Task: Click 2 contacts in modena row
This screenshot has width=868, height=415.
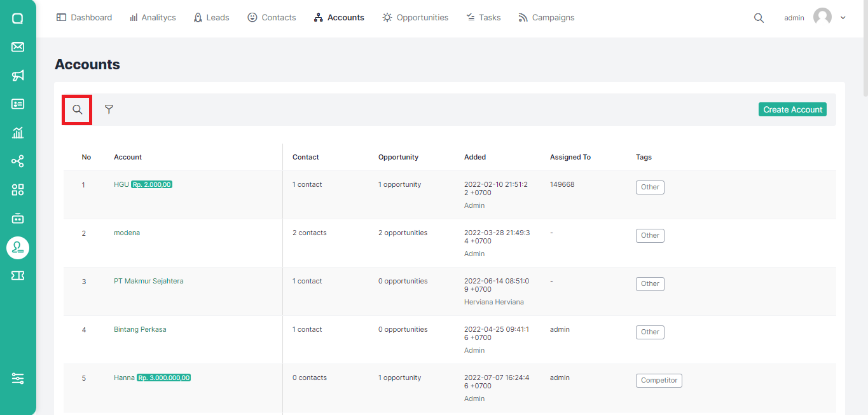Action: 310,233
